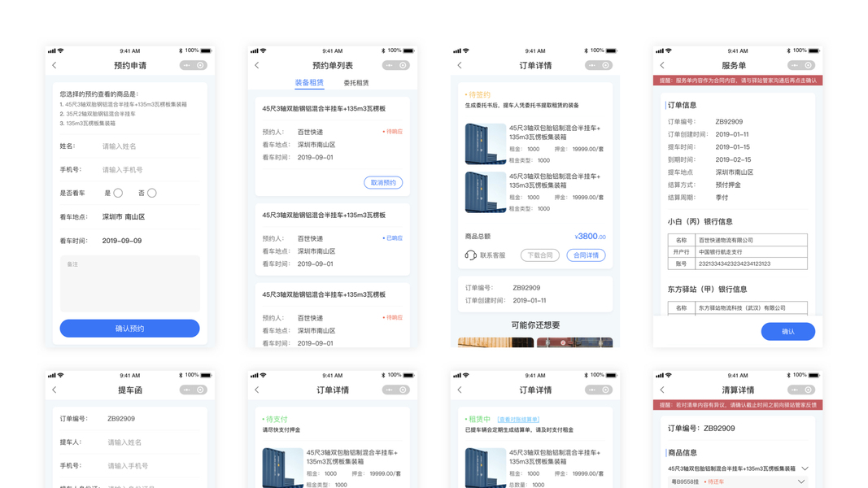
Task: Tap the capsule close circle on 服务单 header
Action: click(809, 65)
